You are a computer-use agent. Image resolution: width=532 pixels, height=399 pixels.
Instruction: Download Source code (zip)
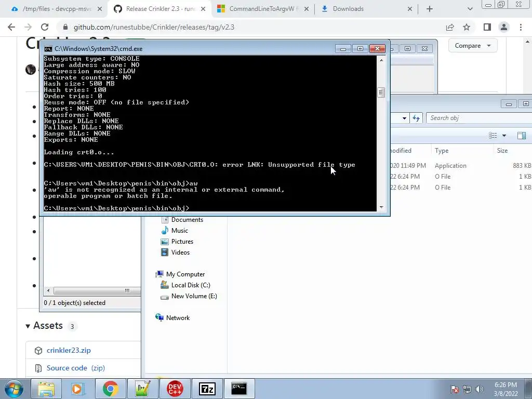[75, 368]
